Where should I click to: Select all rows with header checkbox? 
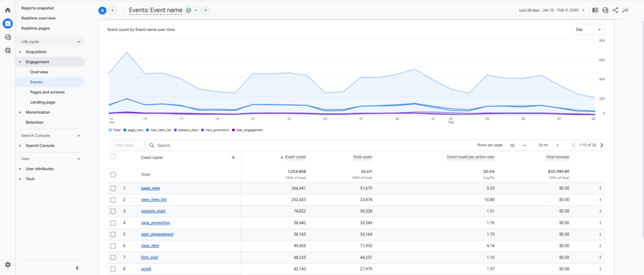(x=113, y=157)
